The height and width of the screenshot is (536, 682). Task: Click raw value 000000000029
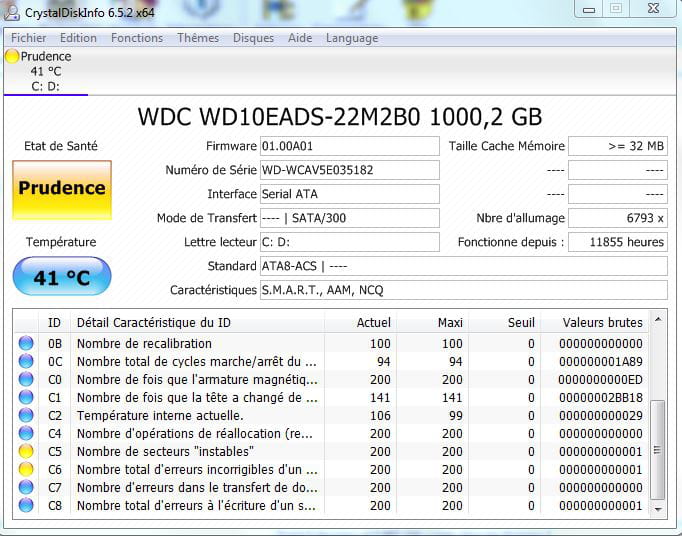(x=601, y=415)
